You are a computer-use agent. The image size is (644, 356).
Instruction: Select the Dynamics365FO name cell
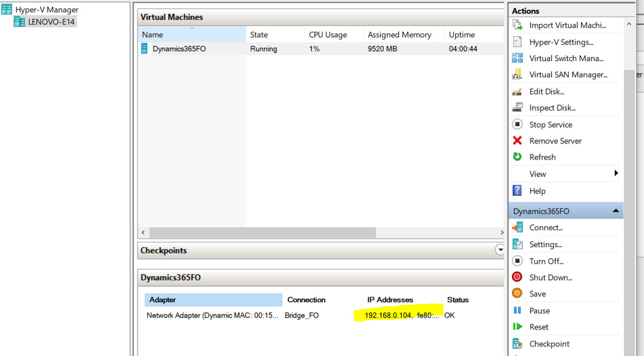click(179, 49)
